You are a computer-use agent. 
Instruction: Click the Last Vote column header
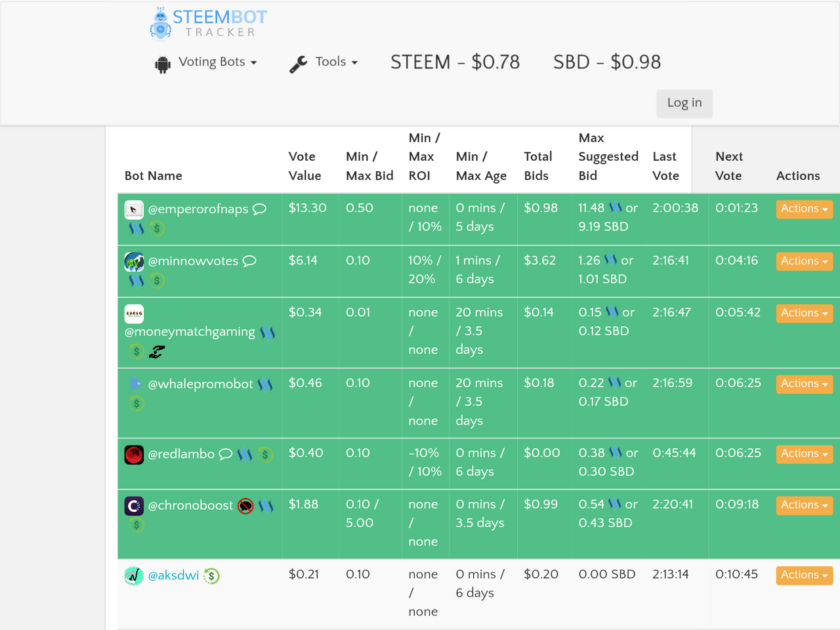665,166
